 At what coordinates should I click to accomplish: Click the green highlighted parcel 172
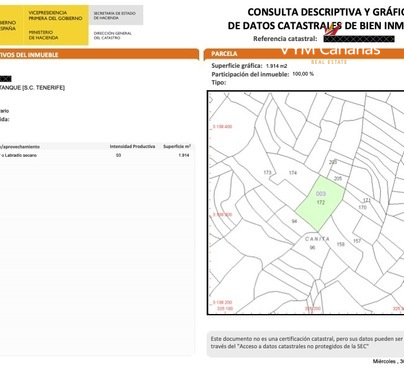(320, 204)
